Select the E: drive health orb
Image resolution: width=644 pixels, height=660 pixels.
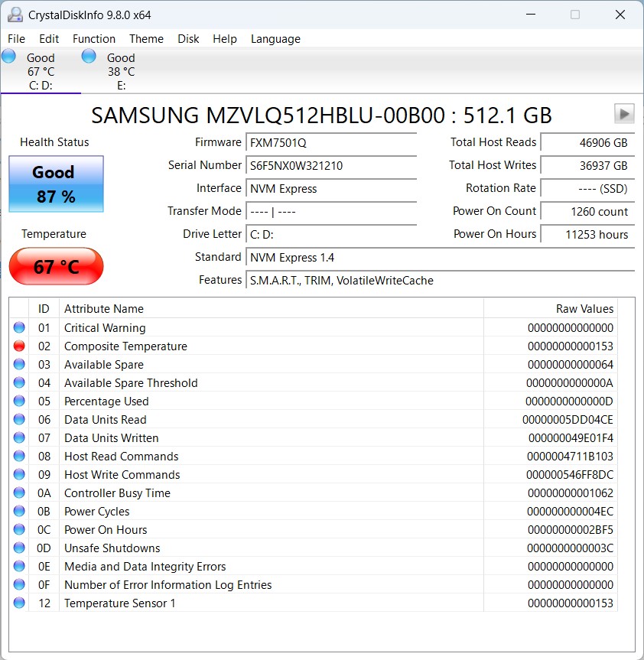(x=89, y=56)
